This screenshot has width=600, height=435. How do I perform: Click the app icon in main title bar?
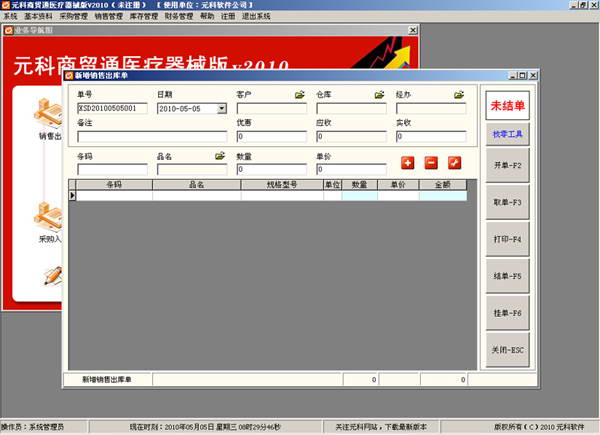pyautogui.click(x=5, y=5)
